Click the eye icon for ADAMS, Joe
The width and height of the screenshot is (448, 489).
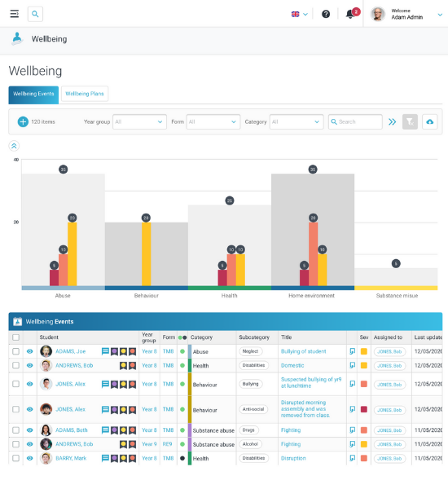click(x=29, y=351)
